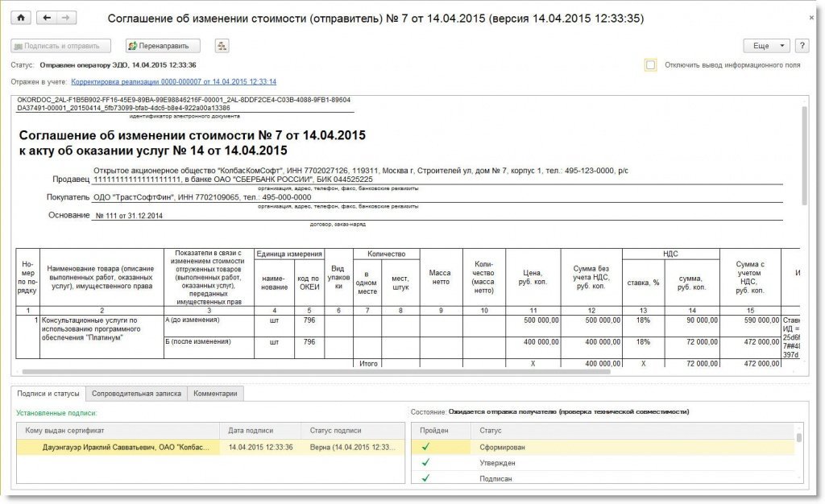Click the Home icon button
825x504 pixels.
(22, 18)
